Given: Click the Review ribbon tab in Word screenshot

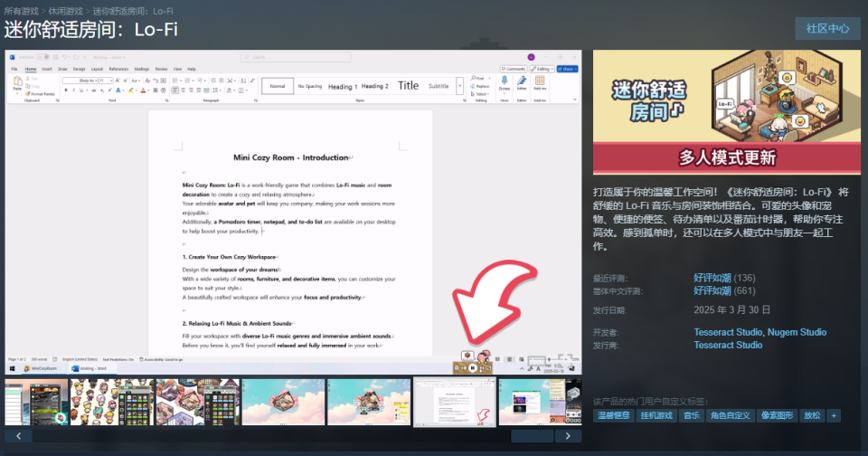Looking at the screenshot, I should tap(161, 70).
